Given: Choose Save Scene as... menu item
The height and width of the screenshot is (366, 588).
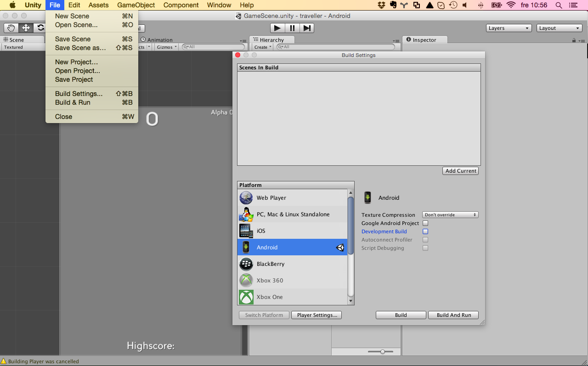Looking at the screenshot, I should click(92, 48).
